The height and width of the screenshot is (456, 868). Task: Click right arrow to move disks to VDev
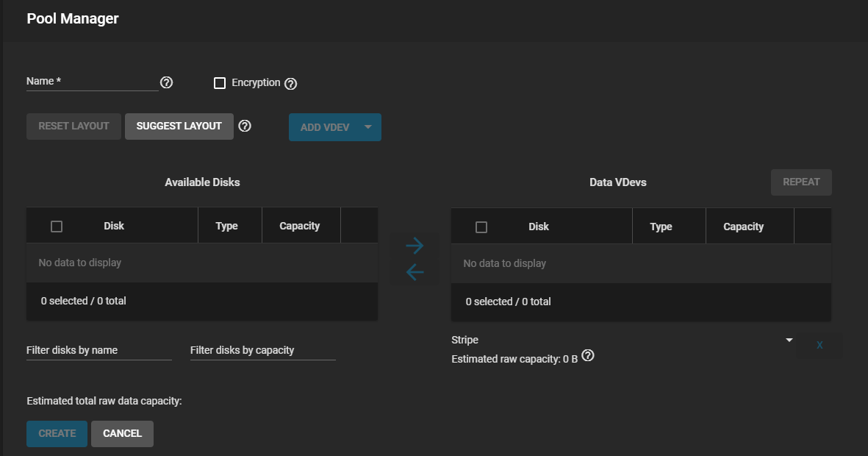click(x=415, y=246)
